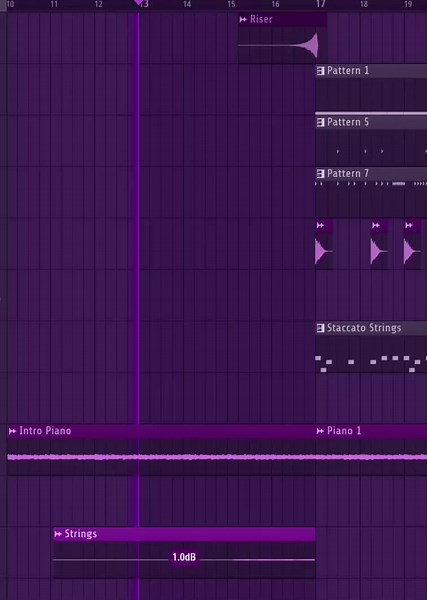Open the Pattern 1 clip menu icon
The height and width of the screenshot is (600, 427).
[321, 71]
